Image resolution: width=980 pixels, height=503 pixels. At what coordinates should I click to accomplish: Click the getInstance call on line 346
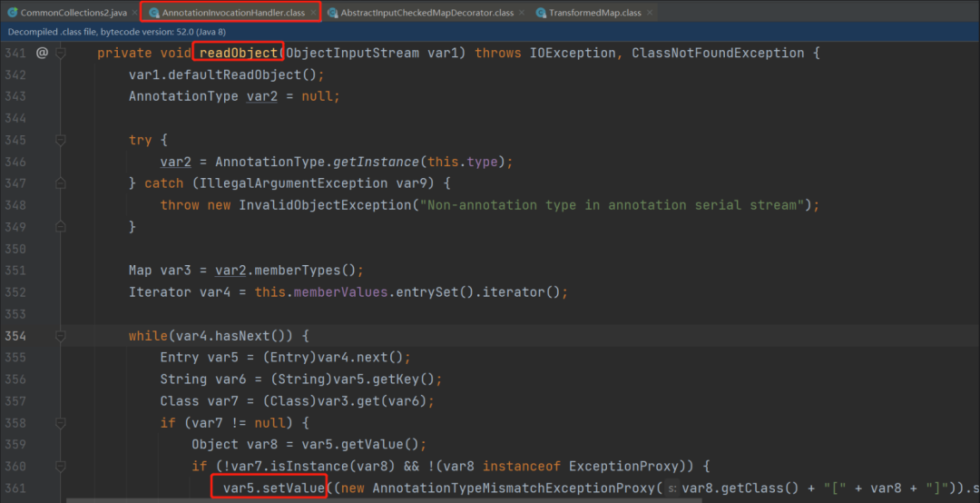pos(377,162)
